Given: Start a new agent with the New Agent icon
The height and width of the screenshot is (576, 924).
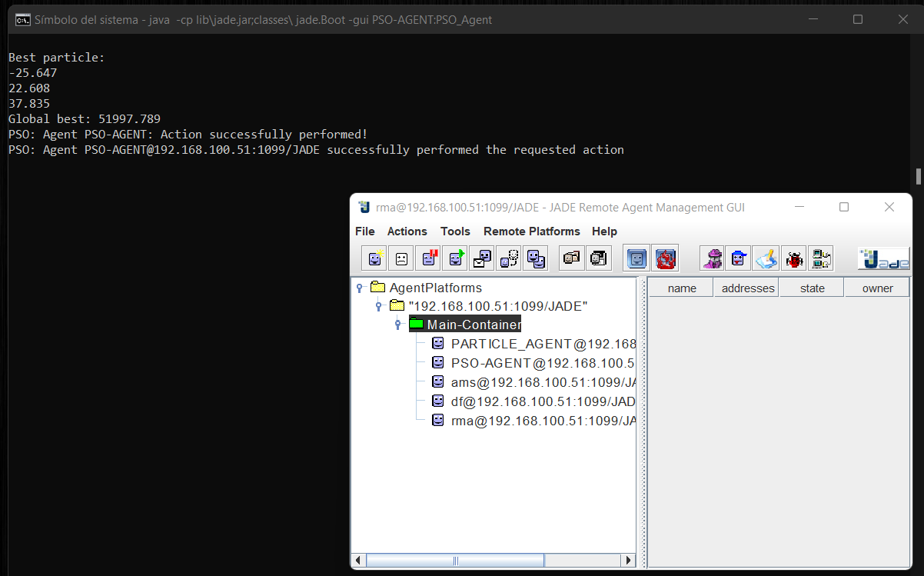Looking at the screenshot, I should click(x=374, y=258).
